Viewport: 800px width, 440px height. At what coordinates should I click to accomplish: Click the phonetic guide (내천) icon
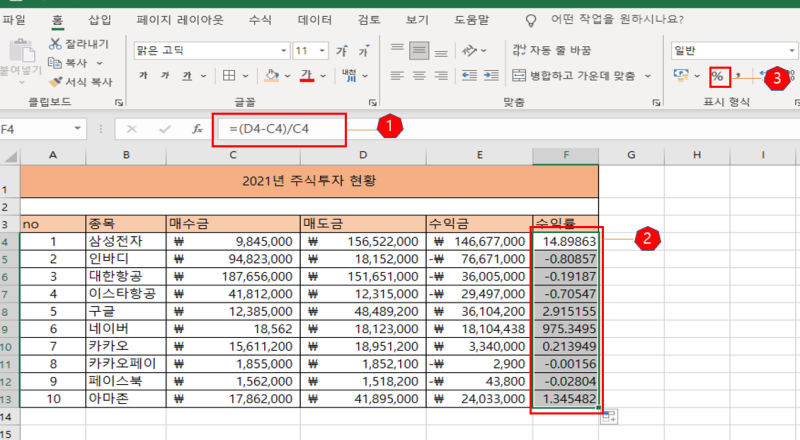click(349, 76)
